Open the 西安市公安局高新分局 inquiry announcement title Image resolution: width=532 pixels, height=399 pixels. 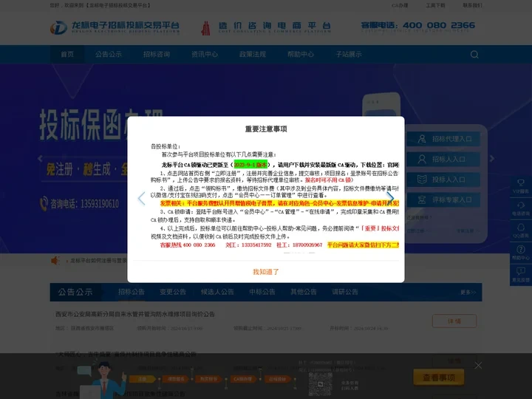point(135,314)
